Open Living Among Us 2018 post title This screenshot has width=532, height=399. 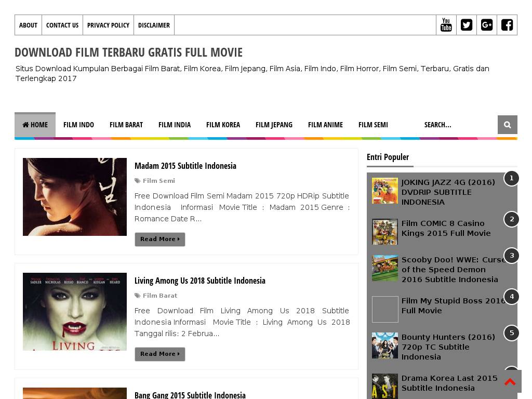200,281
